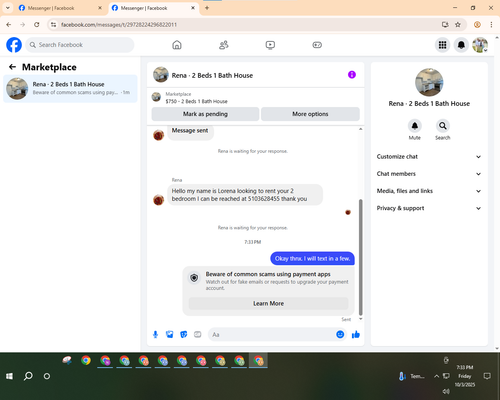The image size is (500, 400).
Task: Open the notifications bell in header
Action: pyautogui.click(x=461, y=45)
